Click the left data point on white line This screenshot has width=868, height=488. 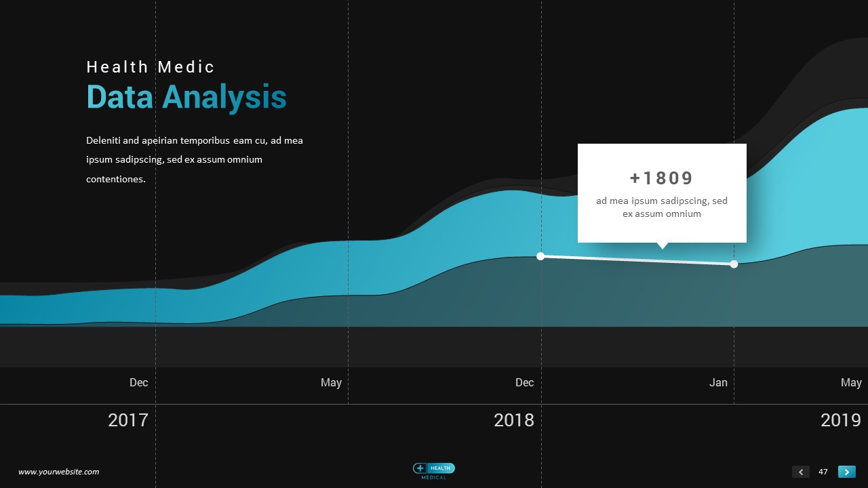pos(540,256)
